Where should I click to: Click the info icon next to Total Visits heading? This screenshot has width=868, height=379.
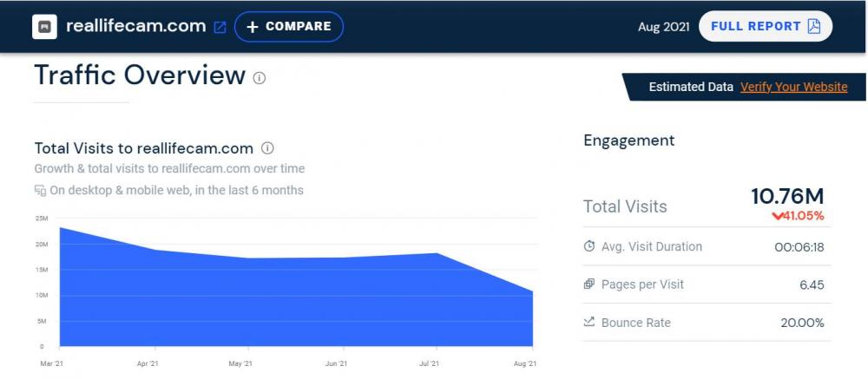click(x=267, y=148)
